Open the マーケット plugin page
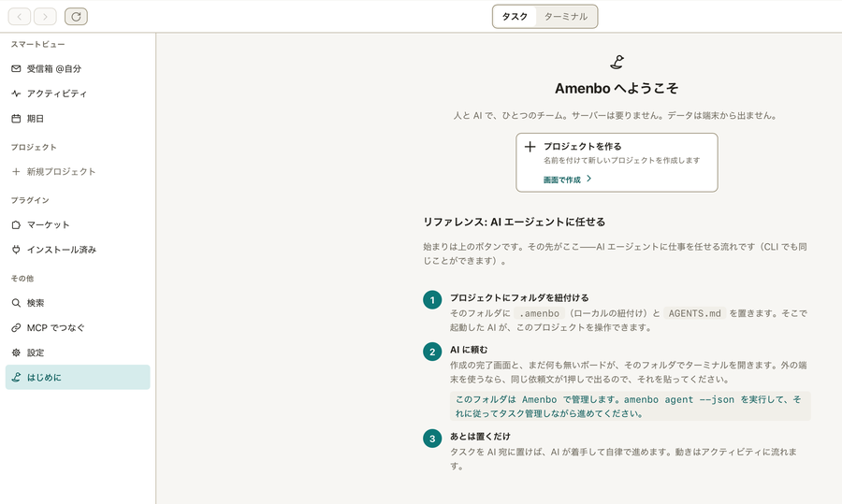The image size is (842, 504). click(78, 225)
